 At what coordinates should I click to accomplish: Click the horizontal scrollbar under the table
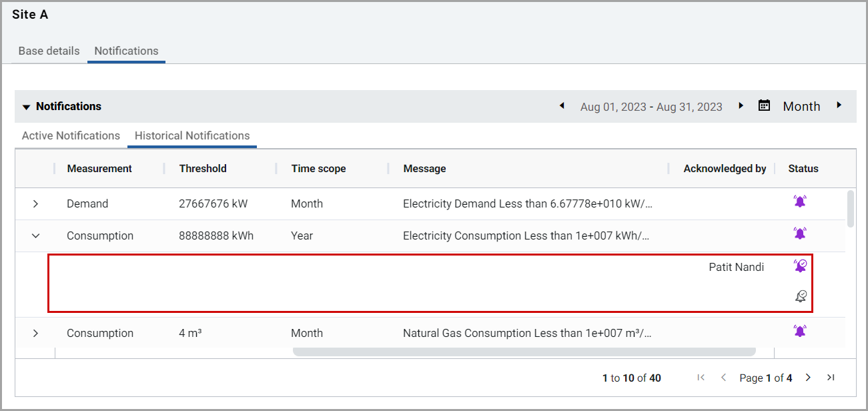coord(524,352)
